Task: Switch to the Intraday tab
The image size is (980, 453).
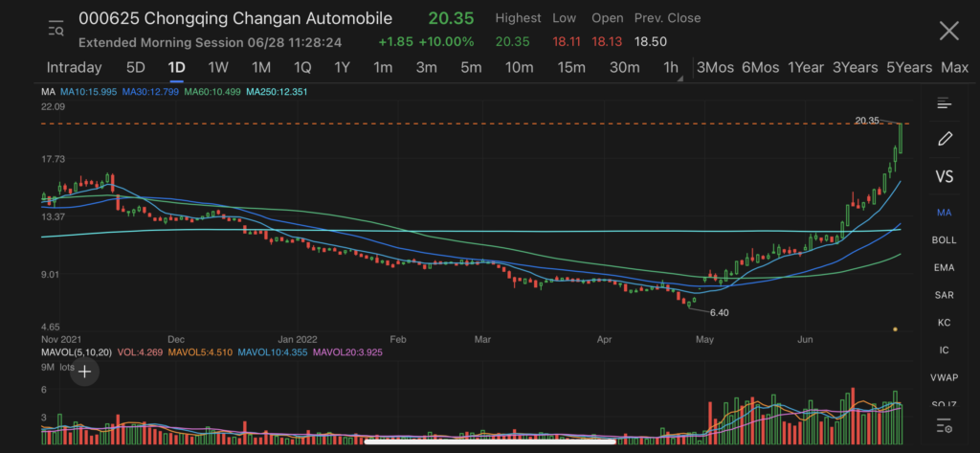Action: [x=74, y=68]
